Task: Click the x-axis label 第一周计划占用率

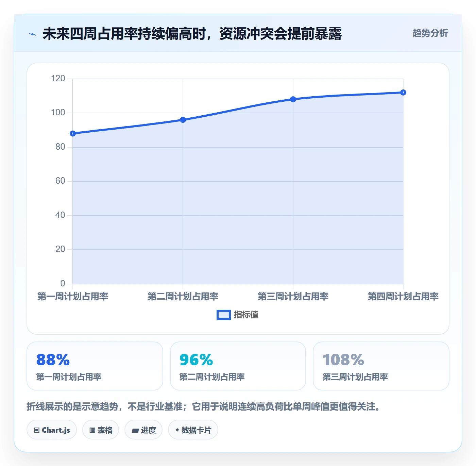Action: pyautogui.click(x=73, y=296)
